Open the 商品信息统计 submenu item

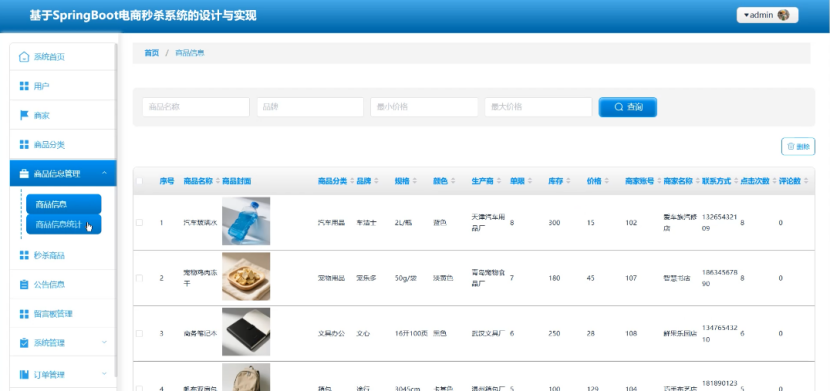64,224
